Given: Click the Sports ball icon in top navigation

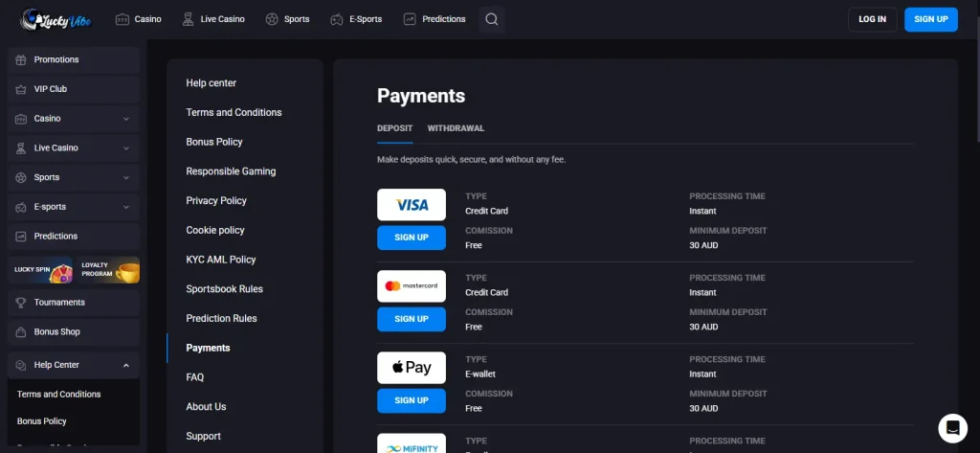Looking at the screenshot, I should click(x=271, y=19).
